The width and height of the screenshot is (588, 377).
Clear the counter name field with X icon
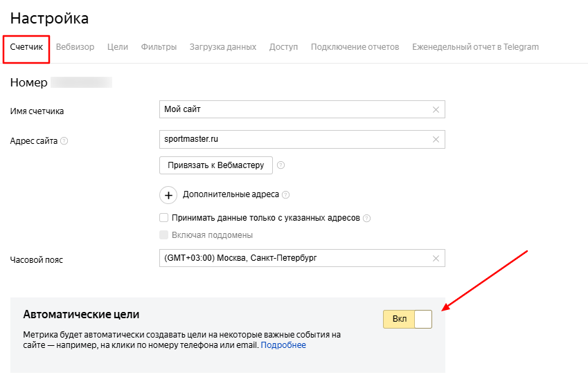pyautogui.click(x=436, y=109)
